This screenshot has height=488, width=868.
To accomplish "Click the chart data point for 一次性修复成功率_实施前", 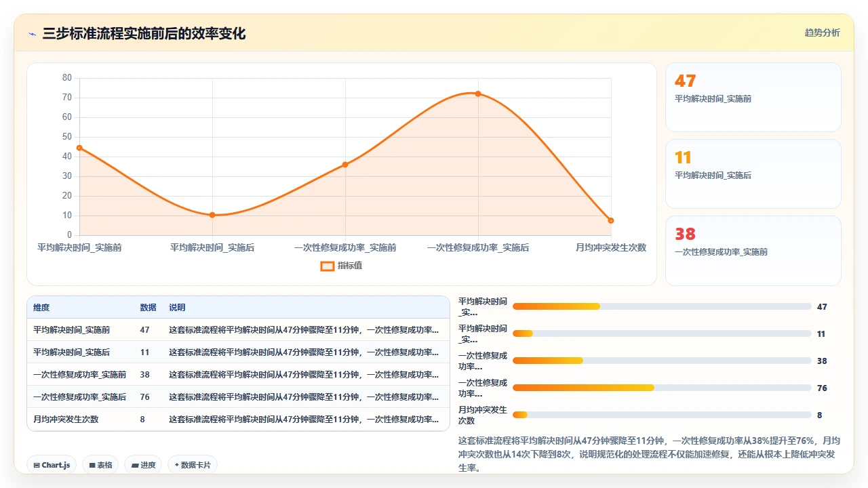I will 345,165.
